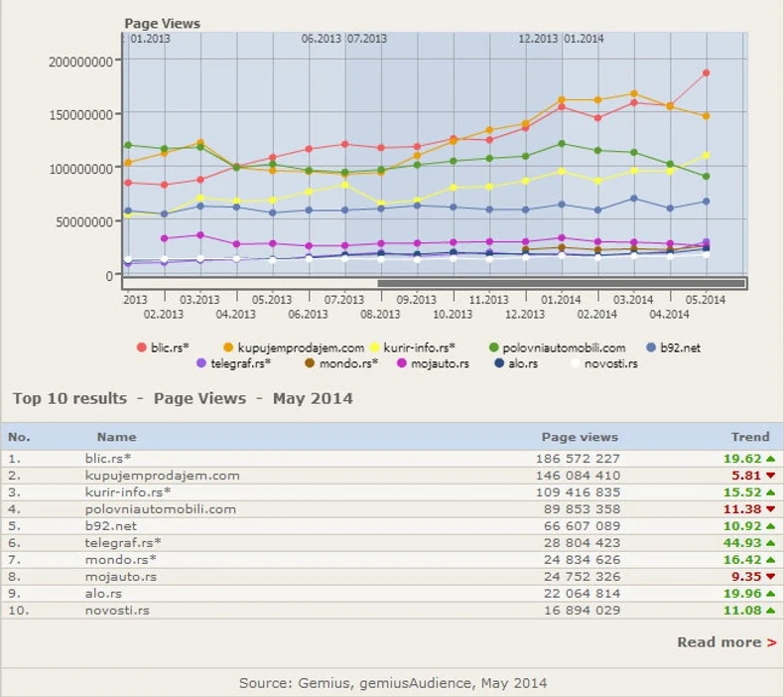
Task: Click the telegraf.rs* purple legend dot
Action: [201, 363]
